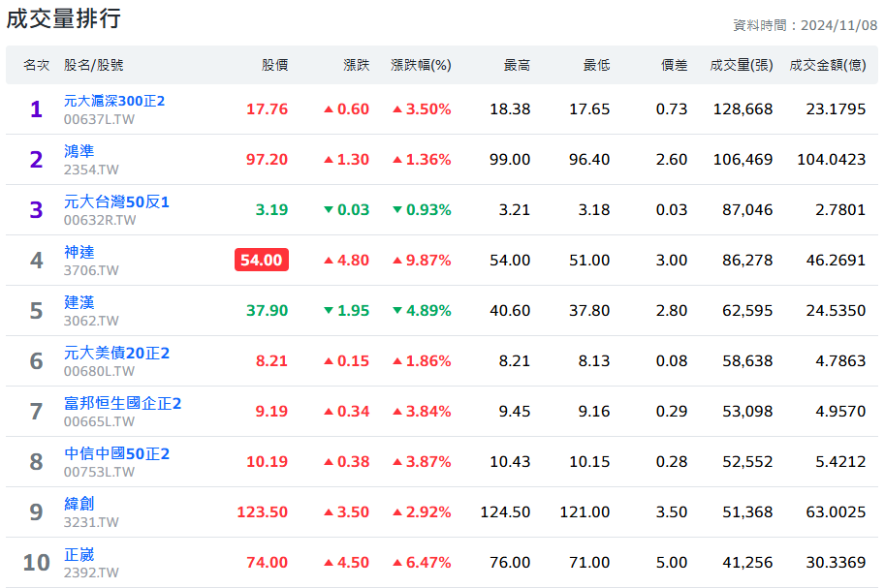The width and height of the screenshot is (885, 588).
Task: Click volume value 106,469
Action: 743,160
